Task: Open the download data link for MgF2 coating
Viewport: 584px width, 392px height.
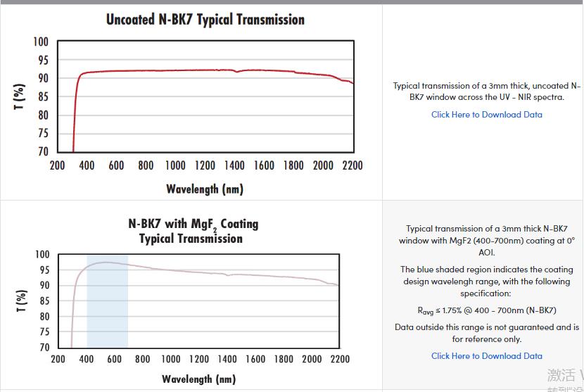Action: 486,356
